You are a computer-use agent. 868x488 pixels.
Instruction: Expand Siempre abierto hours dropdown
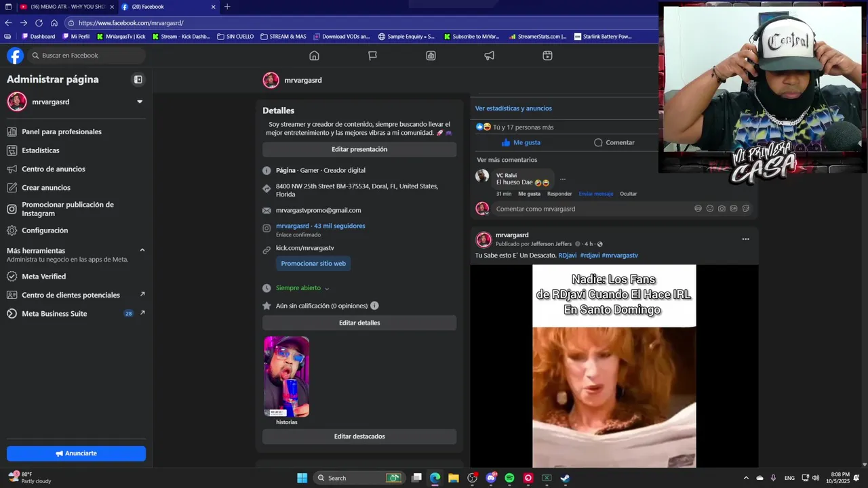(302, 288)
